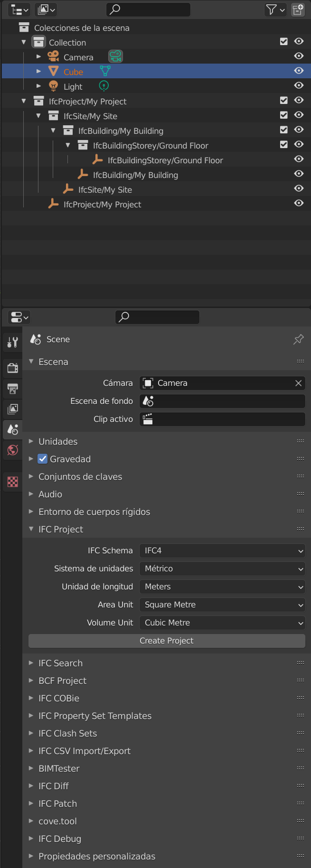Open the Texture properties tab
The image size is (311, 868).
tap(12, 481)
